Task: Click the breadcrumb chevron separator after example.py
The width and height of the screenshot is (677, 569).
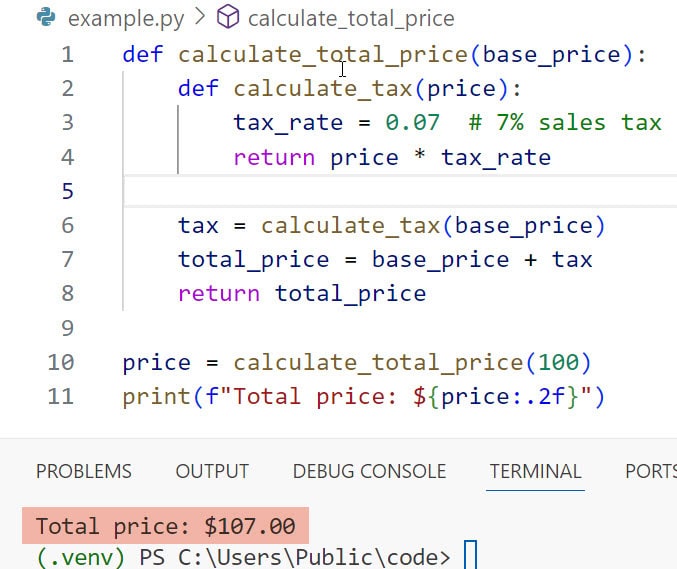Action: coord(200,17)
